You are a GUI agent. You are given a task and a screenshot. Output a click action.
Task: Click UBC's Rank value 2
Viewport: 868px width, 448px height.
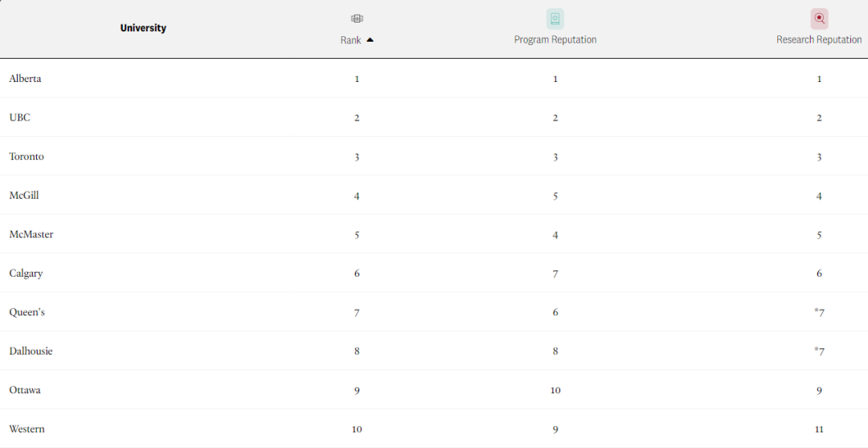[x=357, y=118]
